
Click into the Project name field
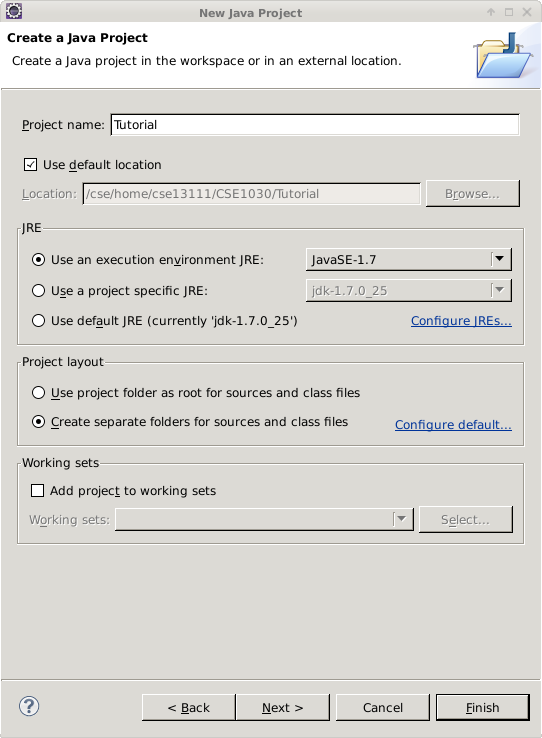(315, 125)
